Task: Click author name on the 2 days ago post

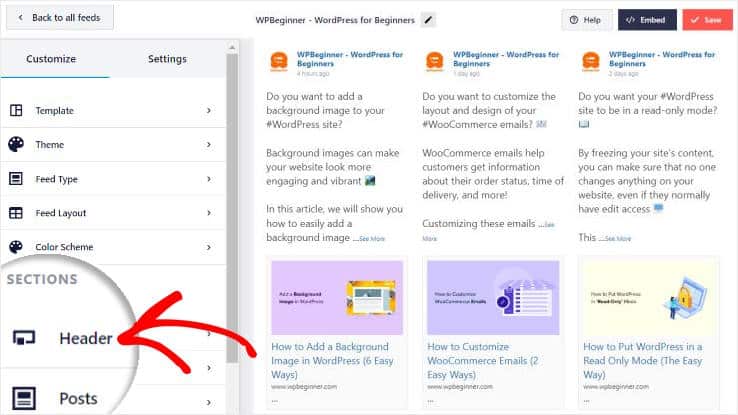Action: coord(662,59)
